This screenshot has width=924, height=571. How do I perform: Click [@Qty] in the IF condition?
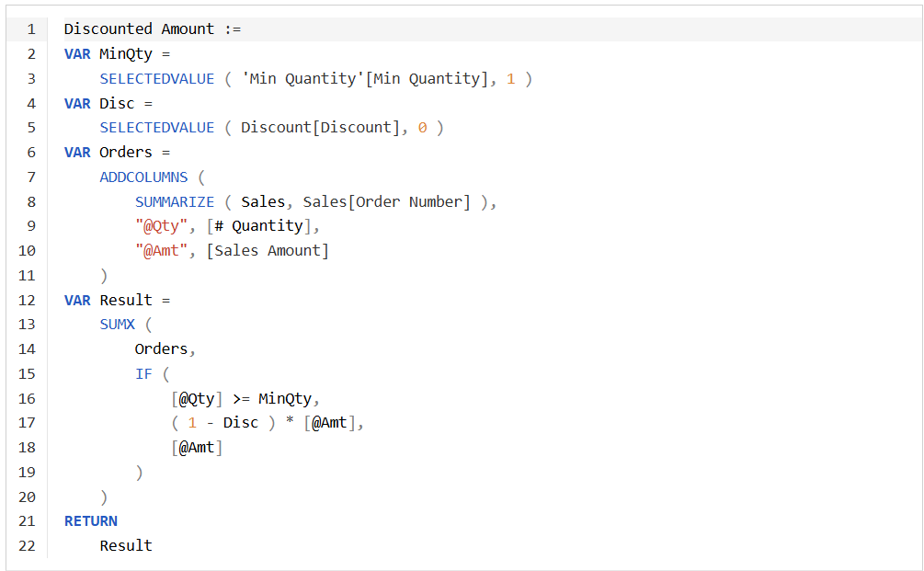pos(197,398)
